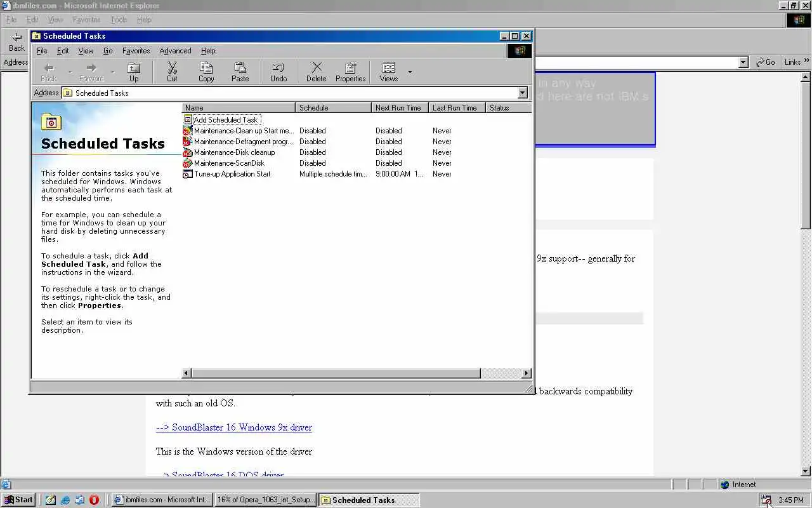The image size is (812, 508).
Task: Sort by the Name column header
Action: (239, 108)
